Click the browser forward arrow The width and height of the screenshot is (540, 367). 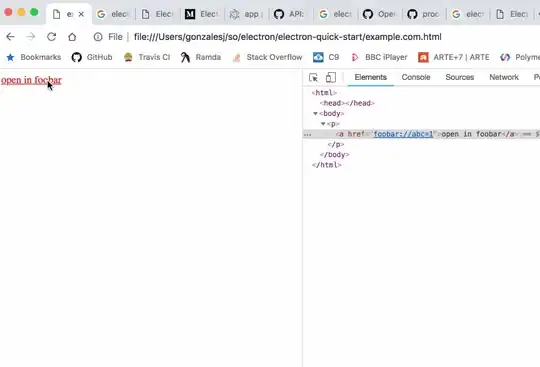tap(31, 36)
